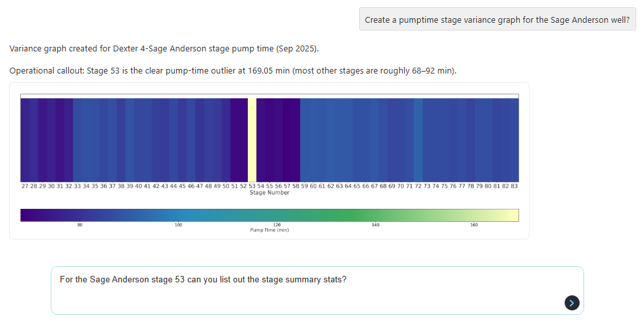The image size is (644, 324).
Task: Click the colorbar tick label 80
Action: pyautogui.click(x=80, y=225)
